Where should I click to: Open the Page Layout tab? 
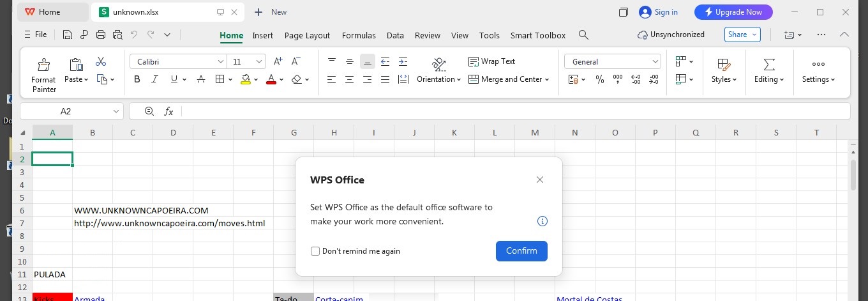[307, 35]
